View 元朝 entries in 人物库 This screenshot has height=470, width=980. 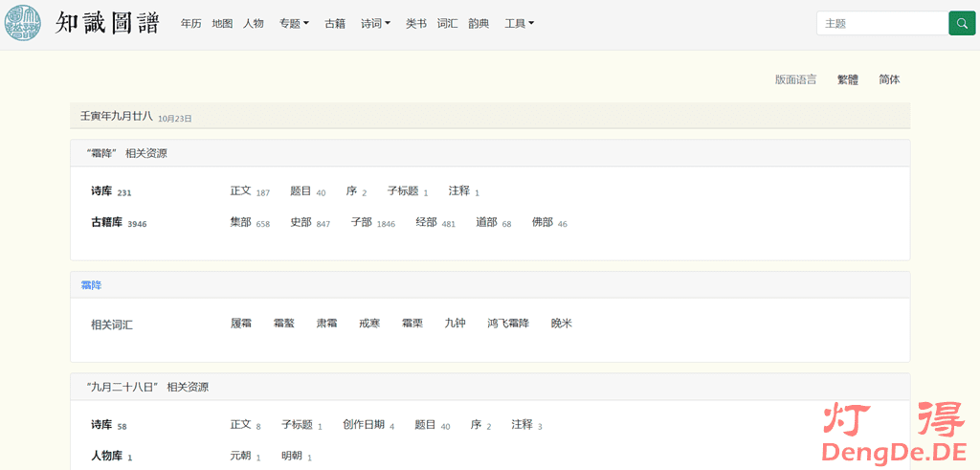click(x=240, y=456)
